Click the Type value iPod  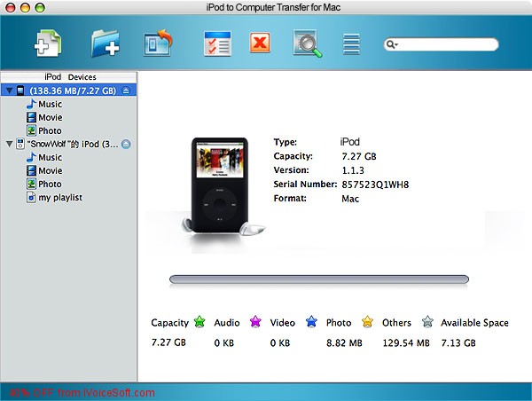350,142
